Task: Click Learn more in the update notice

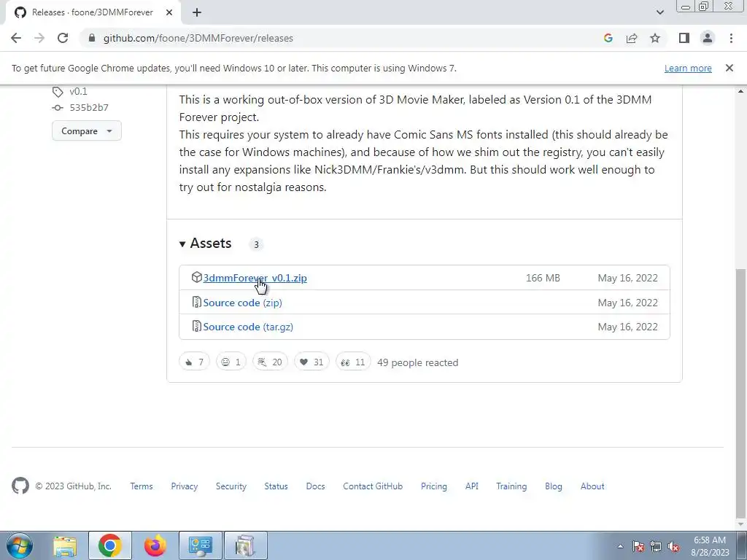Action: tap(688, 68)
